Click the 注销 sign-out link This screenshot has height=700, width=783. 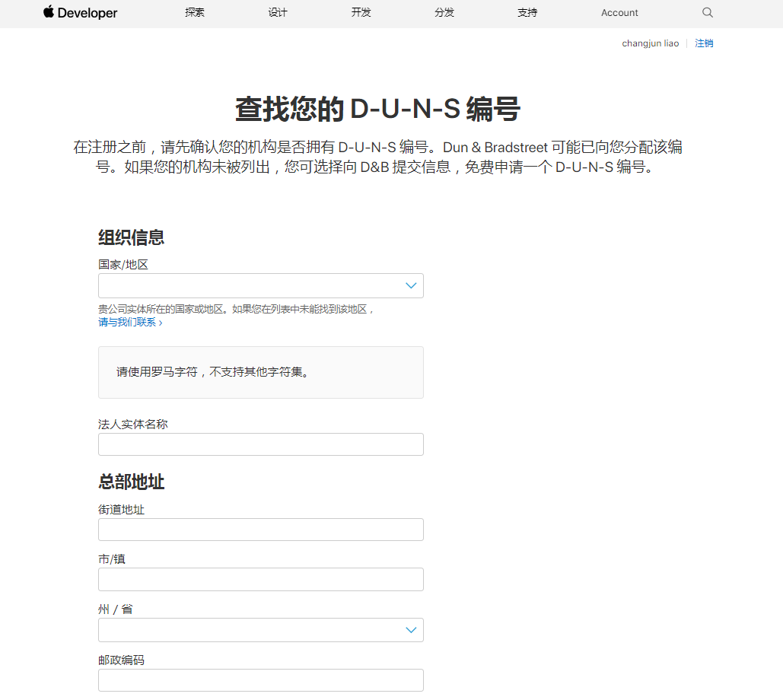click(704, 43)
